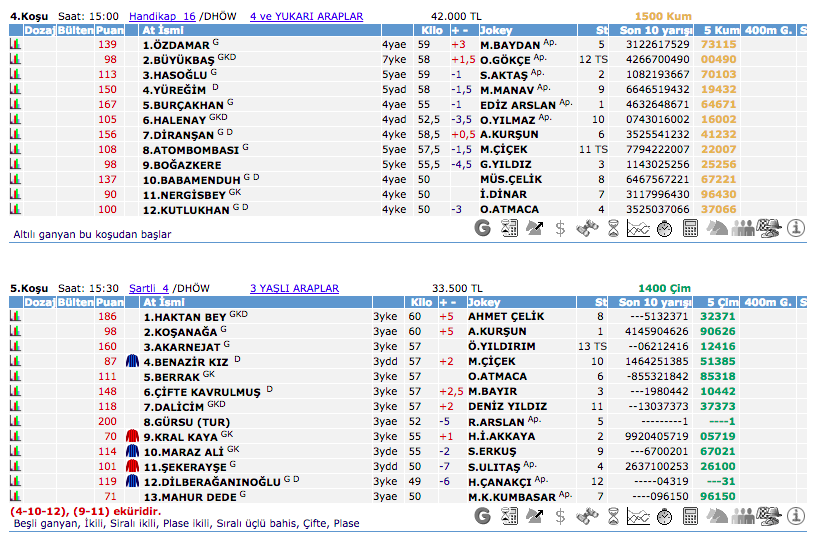Click jockey AHMET ÇELİK in race 5
Screen dimensions: 818x546
(x=505, y=316)
